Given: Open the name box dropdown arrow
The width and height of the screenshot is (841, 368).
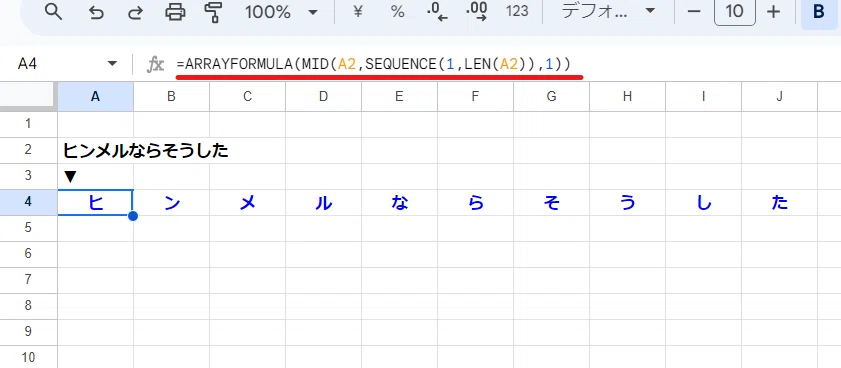Looking at the screenshot, I should pyautogui.click(x=112, y=64).
